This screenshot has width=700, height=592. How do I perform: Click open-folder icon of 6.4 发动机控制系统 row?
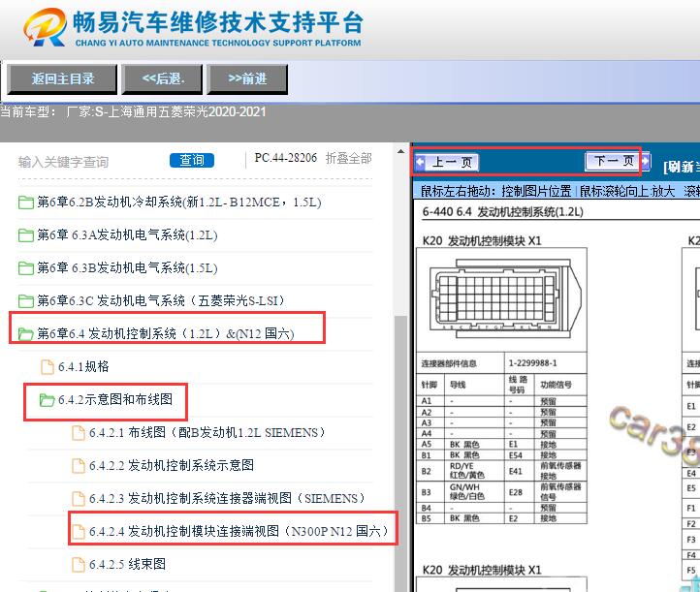pos(26,334)
